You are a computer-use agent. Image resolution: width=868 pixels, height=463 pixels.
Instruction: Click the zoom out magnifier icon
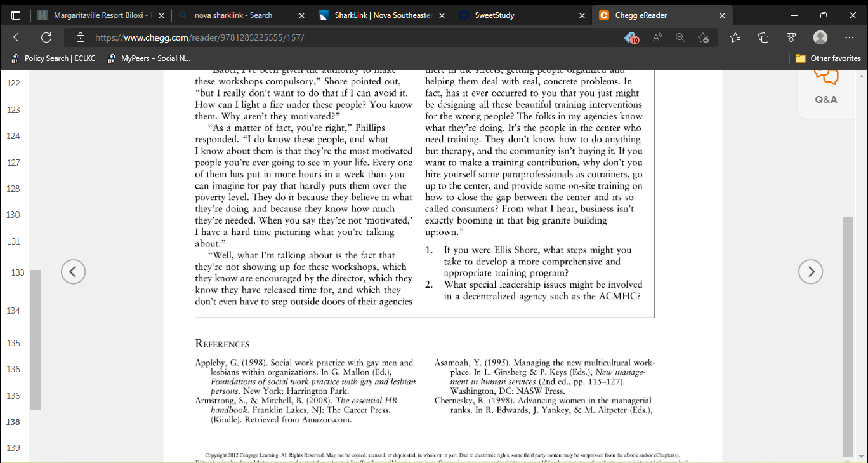pyautogui.click(x=680, y=37)
